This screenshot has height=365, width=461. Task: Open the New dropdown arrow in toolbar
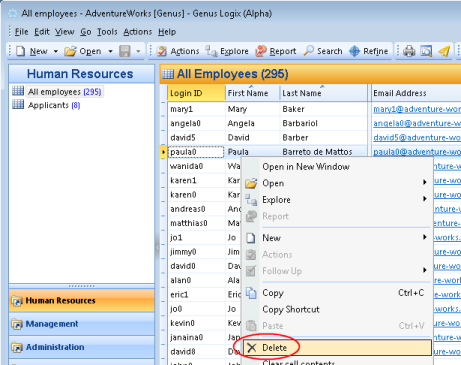coord(56,51)
